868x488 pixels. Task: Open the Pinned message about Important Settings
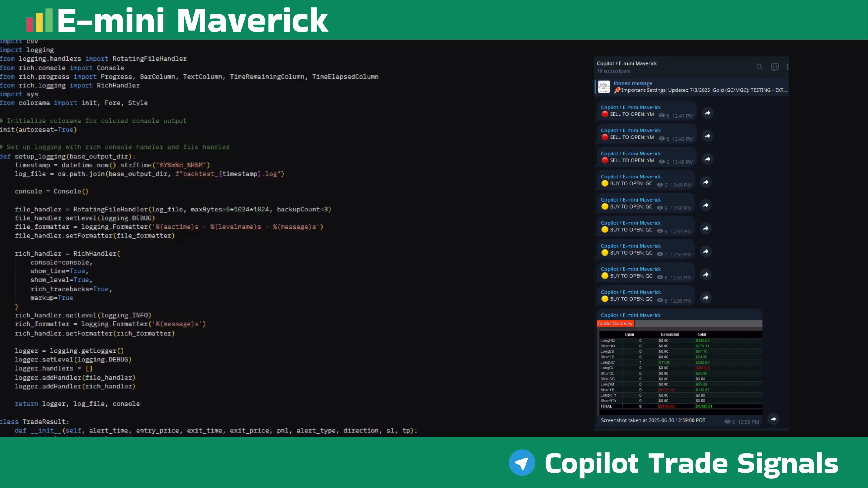pos(633,83)
